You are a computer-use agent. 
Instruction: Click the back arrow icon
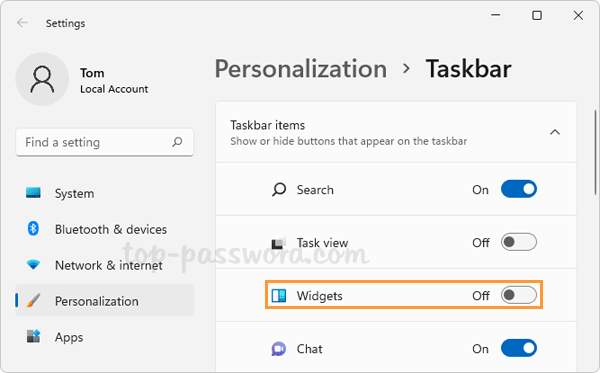tap(22, 23)
